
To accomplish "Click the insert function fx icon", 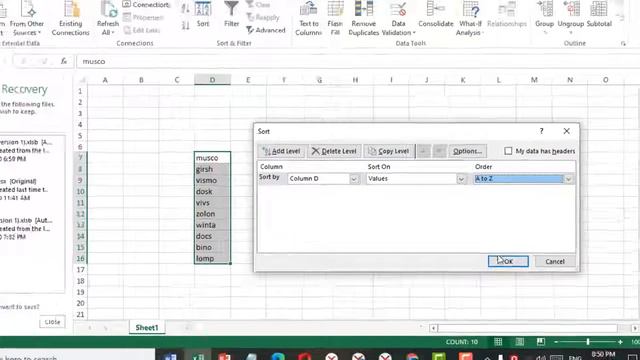I will tap(64, 61).
